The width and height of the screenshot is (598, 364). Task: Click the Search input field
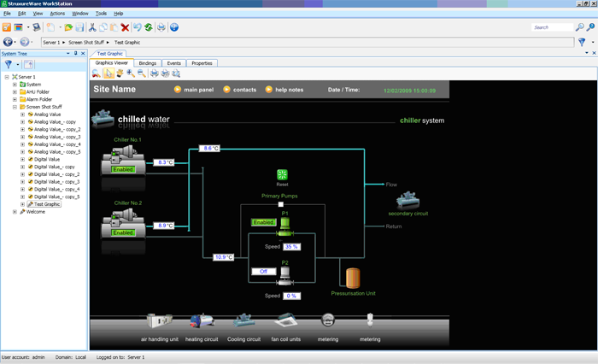[x=551, y=27]
